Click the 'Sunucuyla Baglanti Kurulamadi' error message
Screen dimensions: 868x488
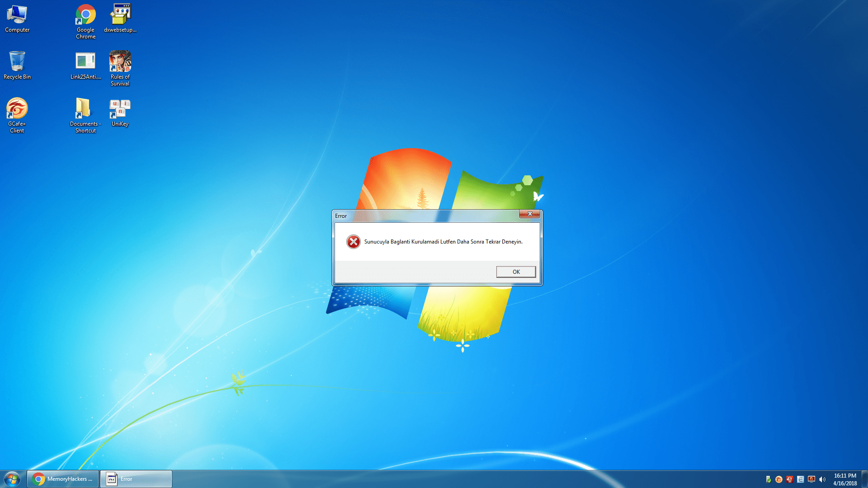(443, 242)
